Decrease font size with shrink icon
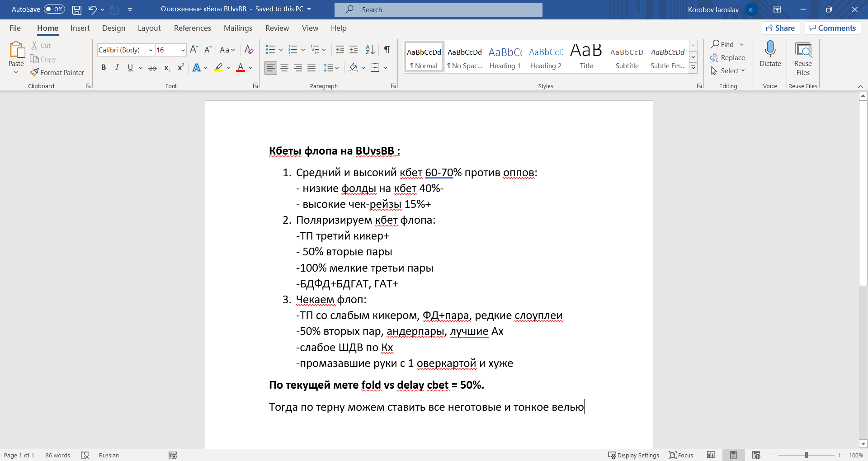Image resolution: width=868 pixels, height=461 pixels. (x=208, y=50)
